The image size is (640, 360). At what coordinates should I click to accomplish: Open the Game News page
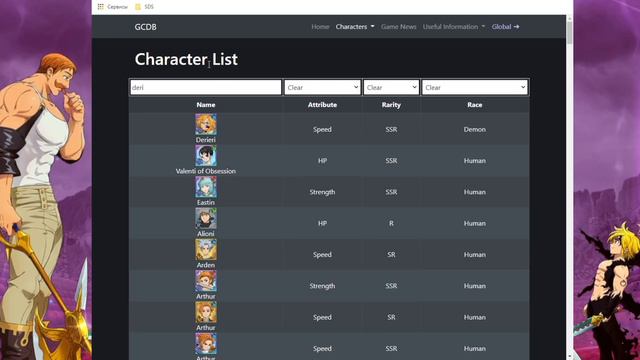(x=398, y=27)
